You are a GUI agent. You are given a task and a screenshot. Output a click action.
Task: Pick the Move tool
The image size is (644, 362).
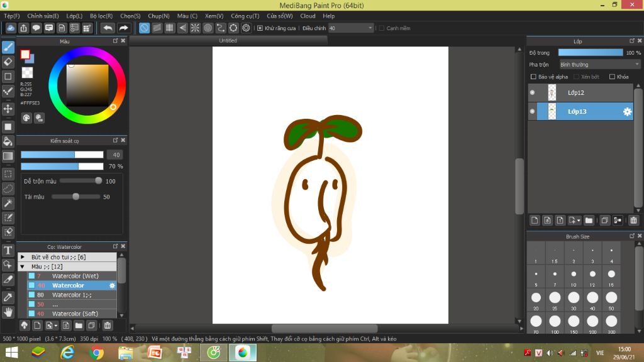tap(8, 109)
